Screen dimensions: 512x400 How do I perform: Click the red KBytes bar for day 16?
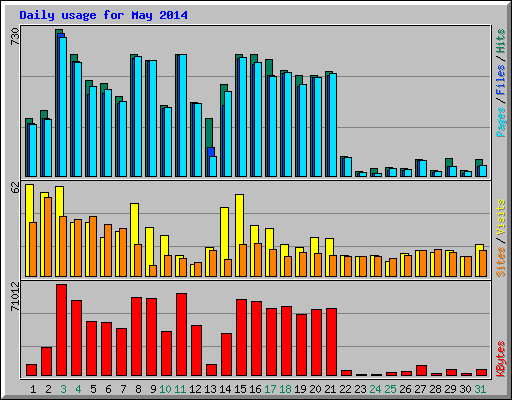[257, 339]
